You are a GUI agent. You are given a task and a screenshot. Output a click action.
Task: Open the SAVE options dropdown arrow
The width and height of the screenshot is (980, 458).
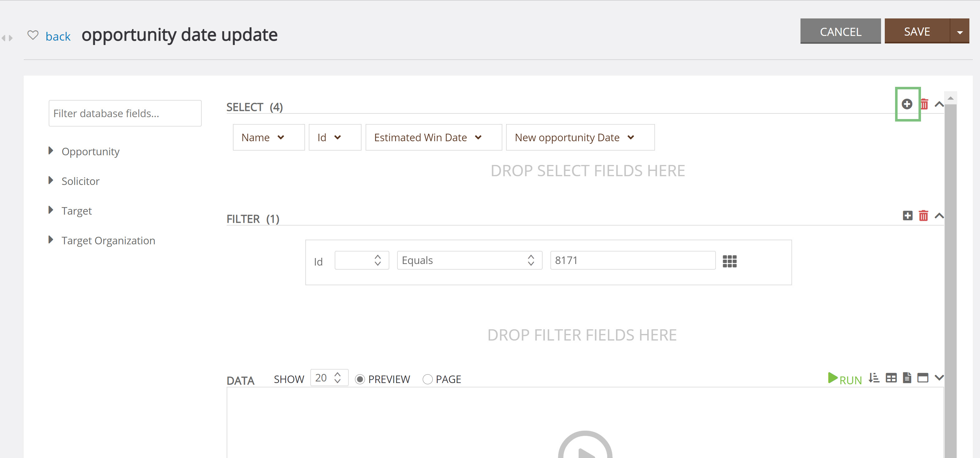click(x=959, y=31)
